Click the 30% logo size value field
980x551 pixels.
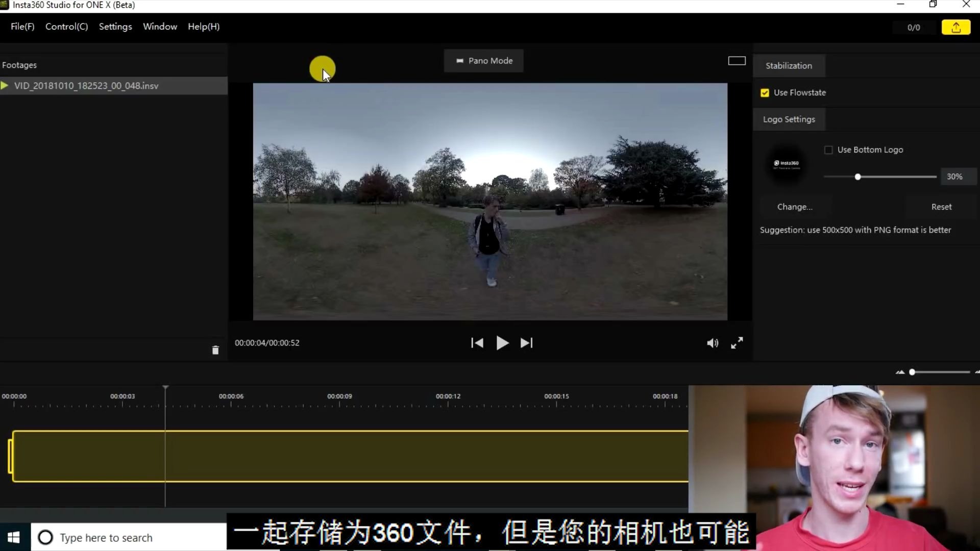(x=958, y=177)
